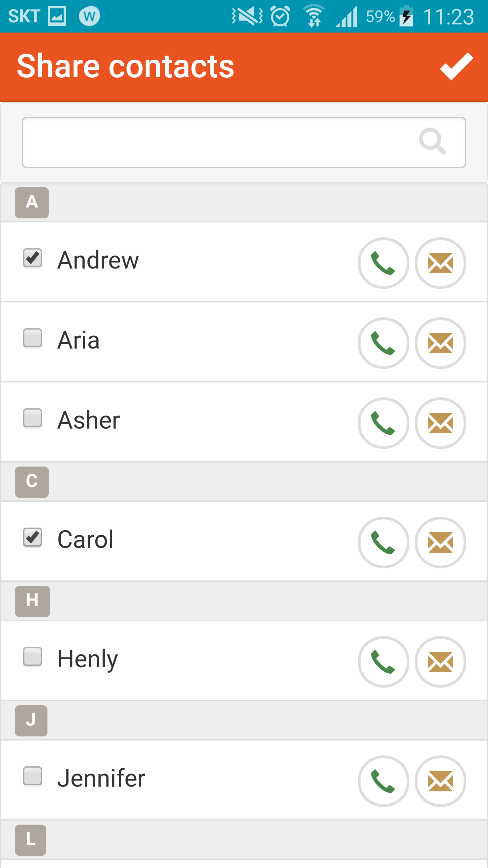Tap the search magnifier icon
The height and width of the screenshot is (868, 488).
click(x=433, y=141)
